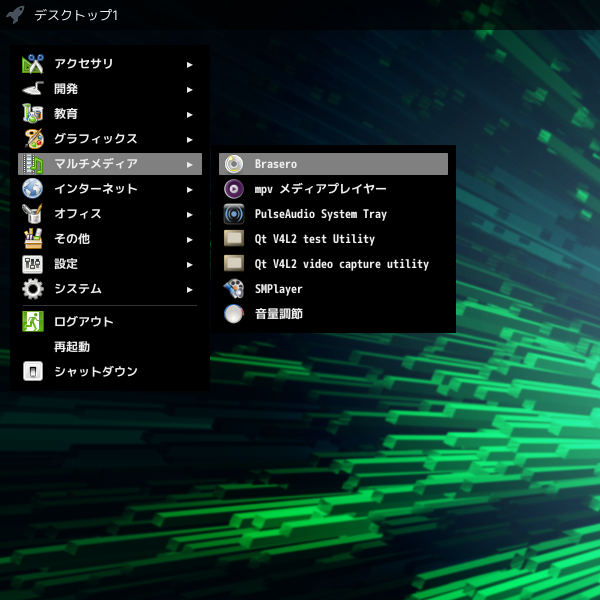The height and width of the screenshot is (600, 600).
Task: Click the グラフィックス palette icon
Action: point(33,139)
